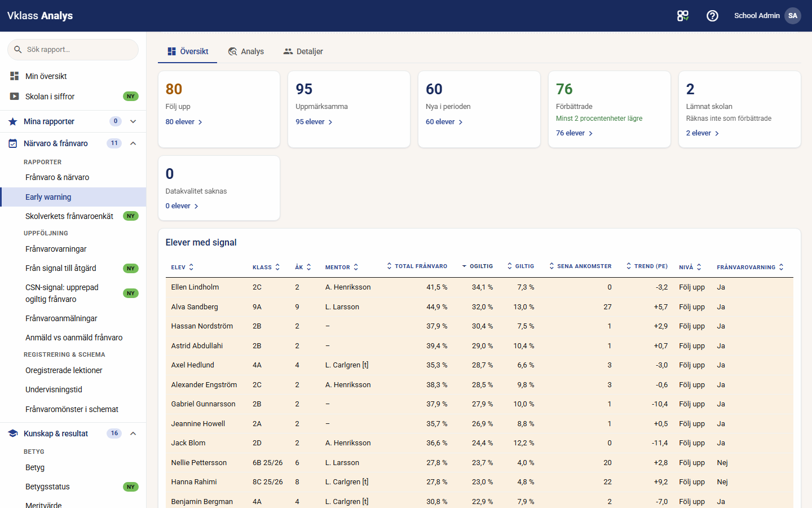Sort by MENTOR column arrows
Screen dimensions: 812x508
tap(356, 267)
